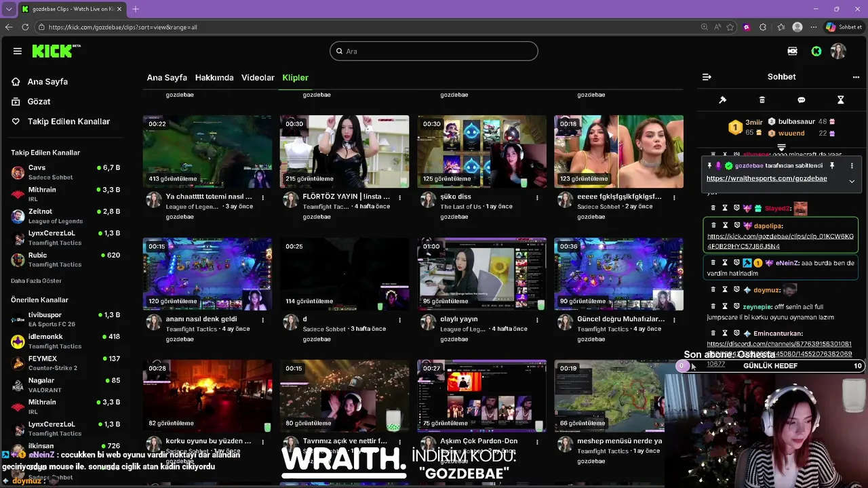Click the green K badge icon

[x=816, y=51]
